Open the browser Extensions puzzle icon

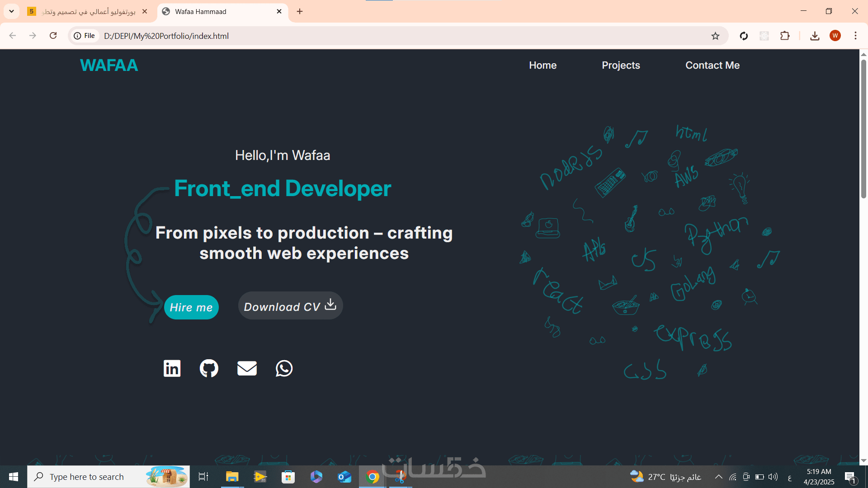coord(785,36)
